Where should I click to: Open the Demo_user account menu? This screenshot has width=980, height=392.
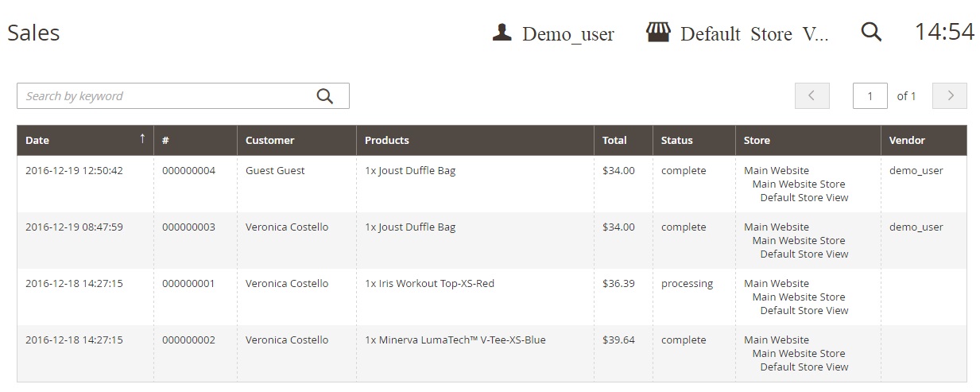point(567,34)
